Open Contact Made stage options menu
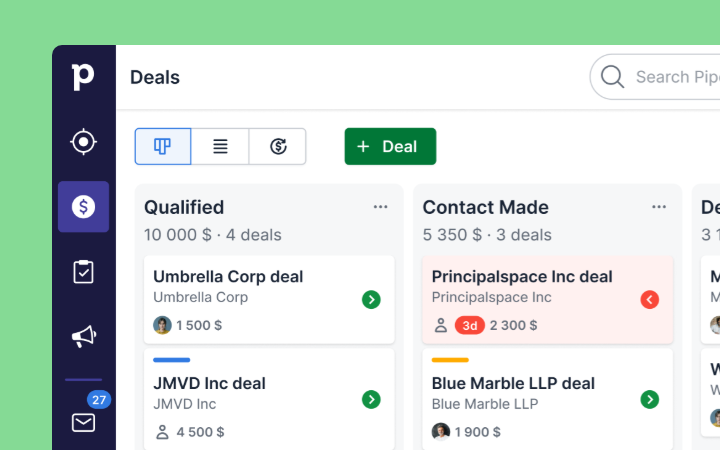 (x=659, y=207)
